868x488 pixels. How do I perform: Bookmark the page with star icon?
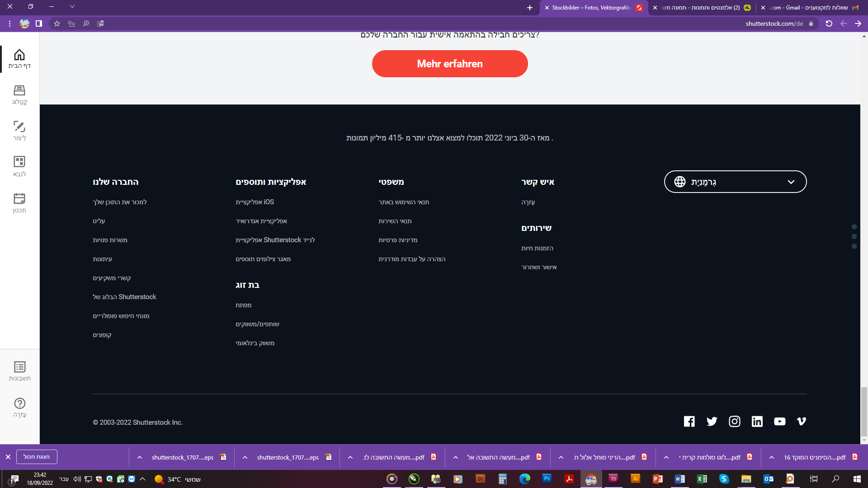(57, 23)
